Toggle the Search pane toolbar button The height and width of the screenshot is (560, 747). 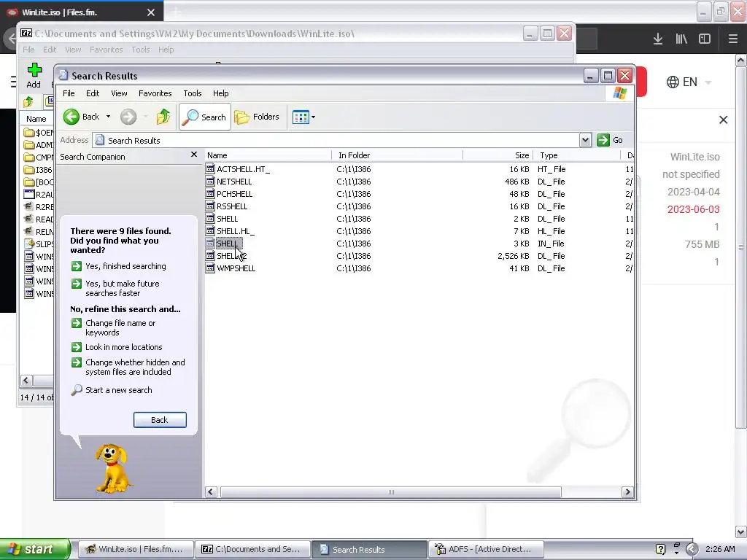[205, 117]
